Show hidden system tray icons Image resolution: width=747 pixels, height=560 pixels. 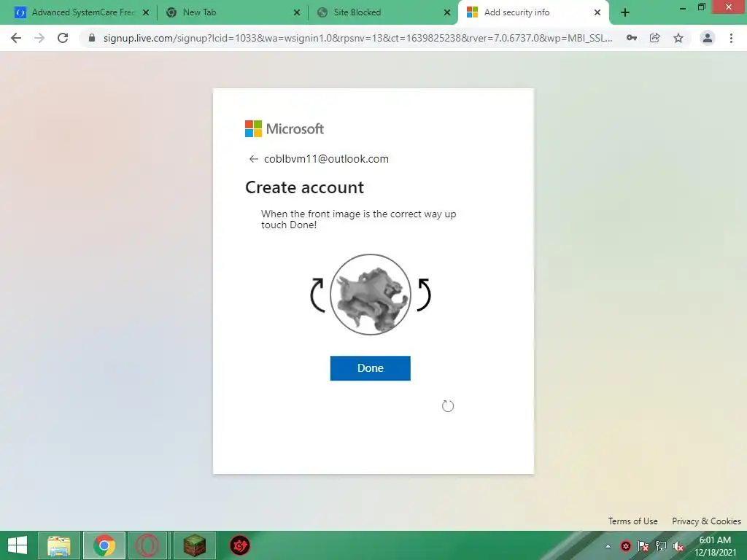(x=608, y=546)
